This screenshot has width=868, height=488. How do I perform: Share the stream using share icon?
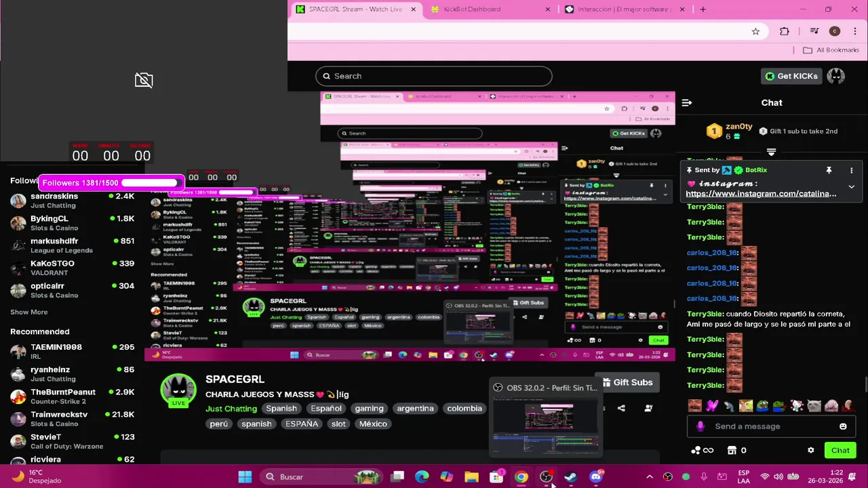621,408
